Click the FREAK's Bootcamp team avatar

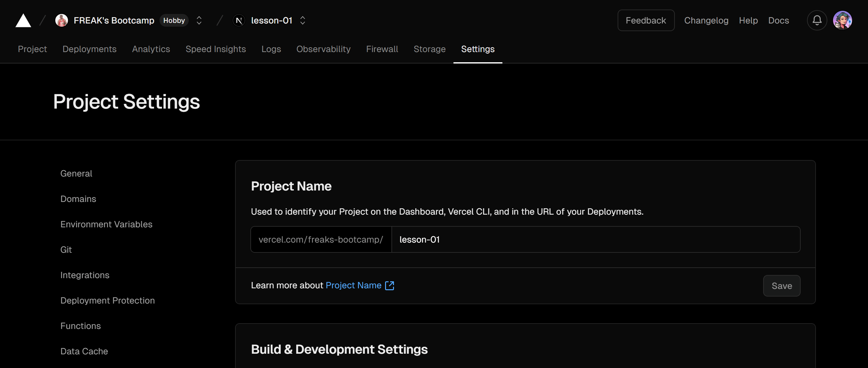coord(62,21)
